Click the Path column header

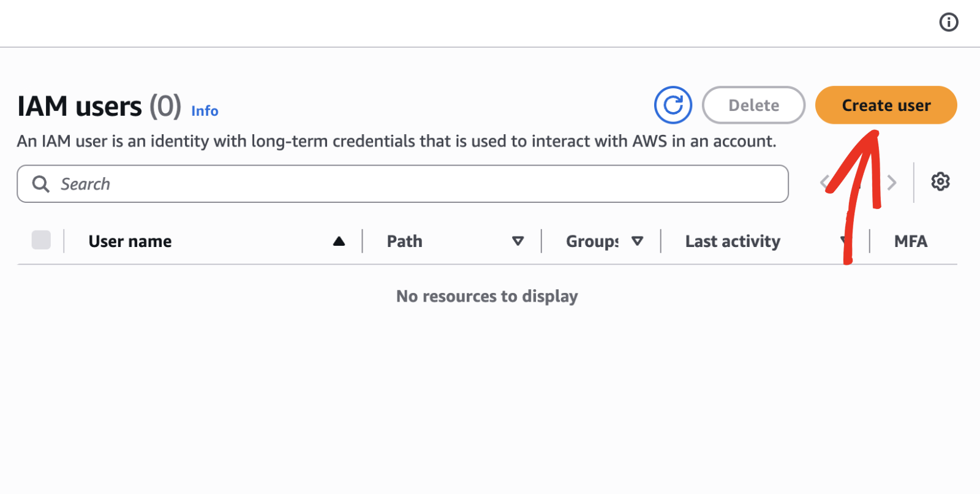point(404,241)
